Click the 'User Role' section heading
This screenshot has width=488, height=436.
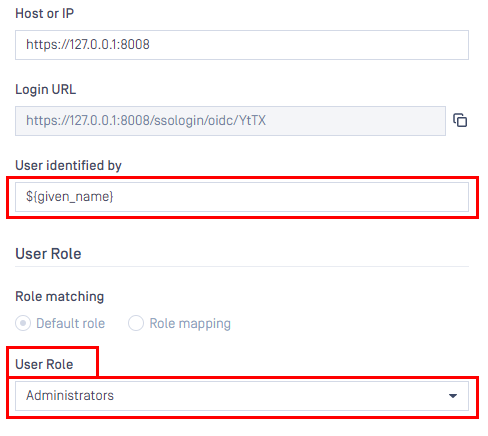[48, 254]
